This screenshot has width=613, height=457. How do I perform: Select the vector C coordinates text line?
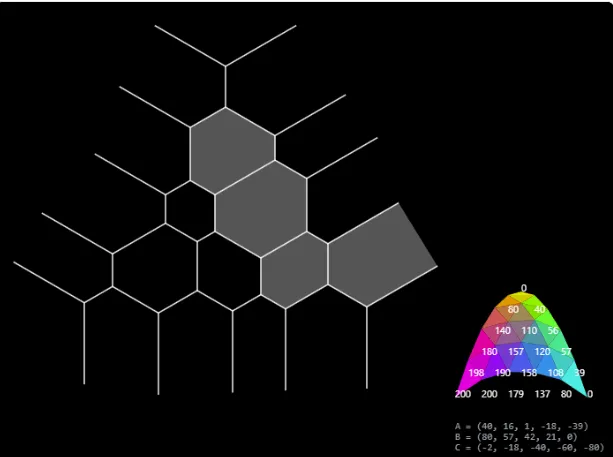click(x=530, y=447)
